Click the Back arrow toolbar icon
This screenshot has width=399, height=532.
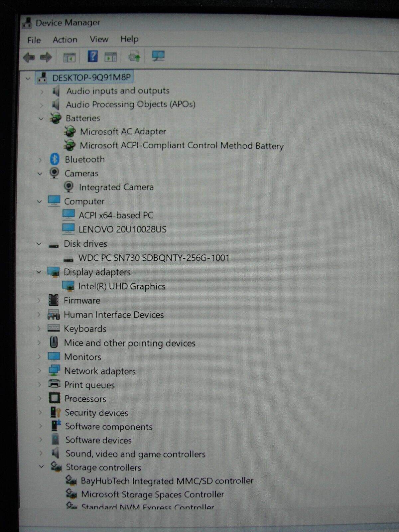[x=29, y=57]
